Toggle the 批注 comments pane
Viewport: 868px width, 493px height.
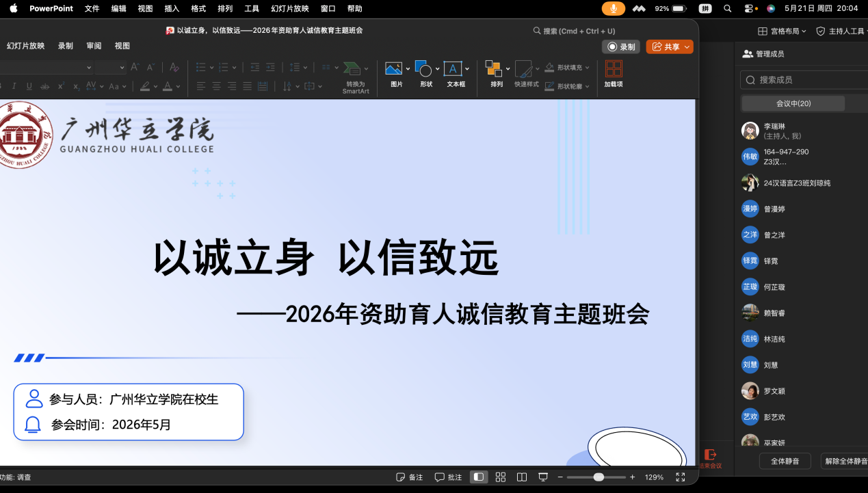[x=448, y=477]
